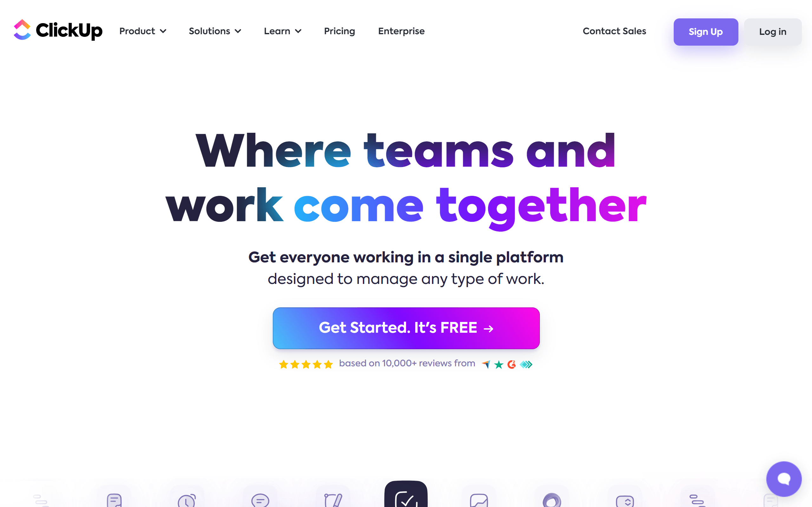Click Contact Sales link
Viewport: 812px width, 507px height.
point(614,32)
